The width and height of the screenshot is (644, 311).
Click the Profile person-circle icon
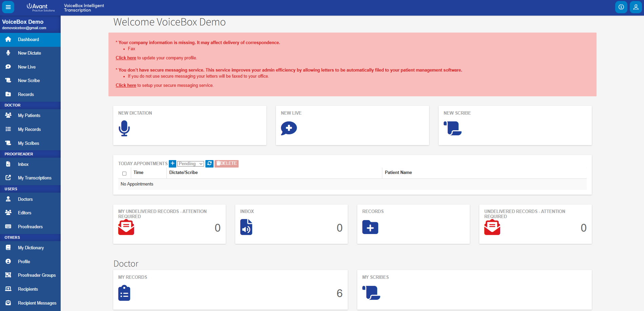pyautogui.click(x=8, y=261)
